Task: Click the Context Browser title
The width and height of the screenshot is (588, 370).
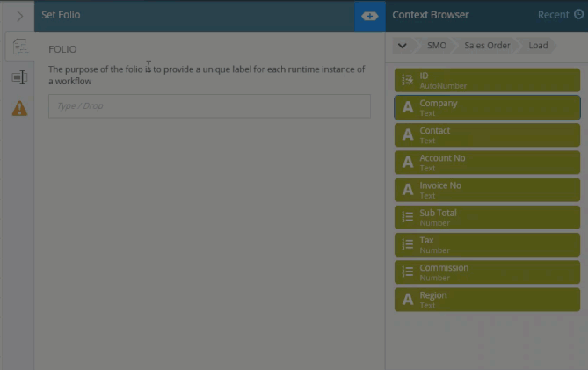Action: [431, 15]
